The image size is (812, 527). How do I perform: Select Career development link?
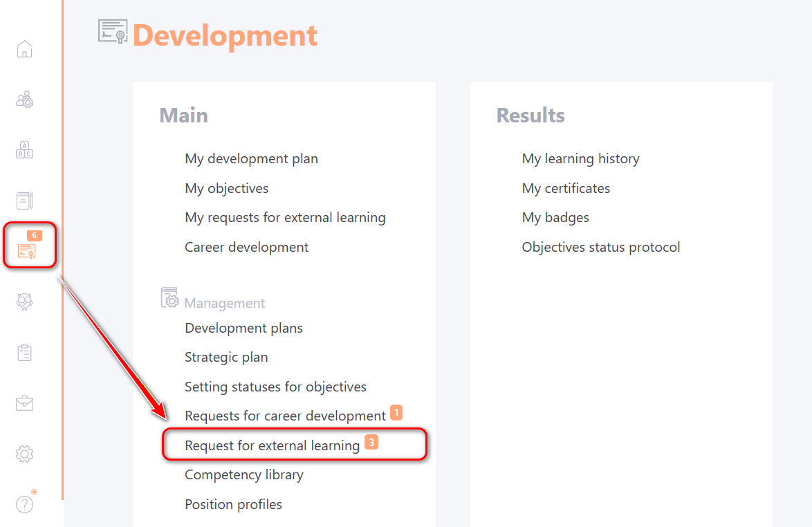point(246,247)
